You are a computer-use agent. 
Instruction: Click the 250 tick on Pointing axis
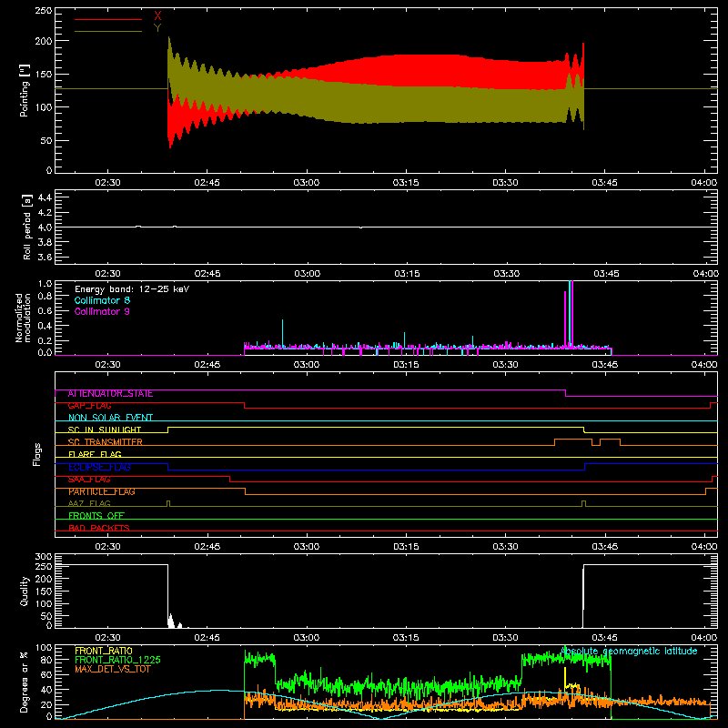pyautogui.click(x=44, y=11)
